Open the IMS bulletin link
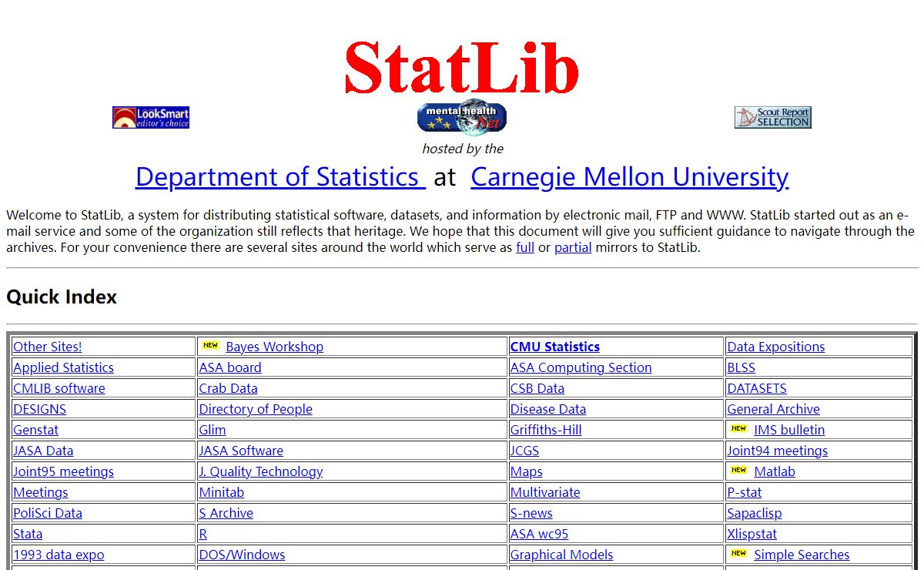Screen dimensions: 924x570 (x=789, y=430)
